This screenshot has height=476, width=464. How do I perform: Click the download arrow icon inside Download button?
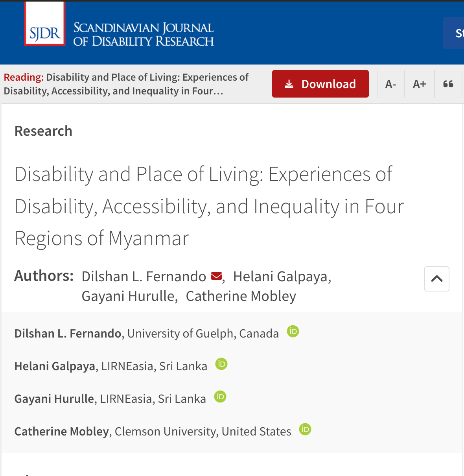290,84
